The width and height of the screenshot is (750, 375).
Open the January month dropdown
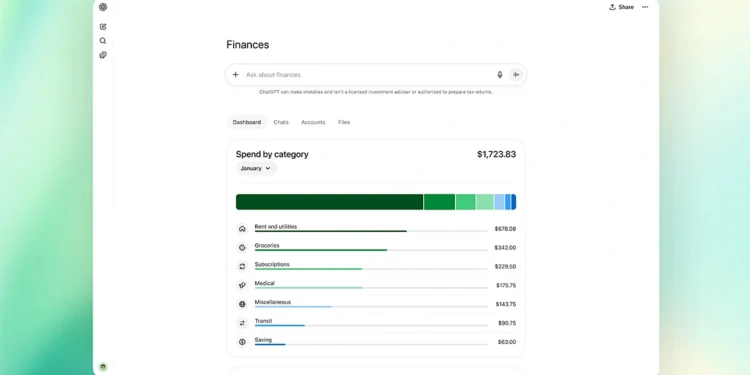(x=256, y=168)
